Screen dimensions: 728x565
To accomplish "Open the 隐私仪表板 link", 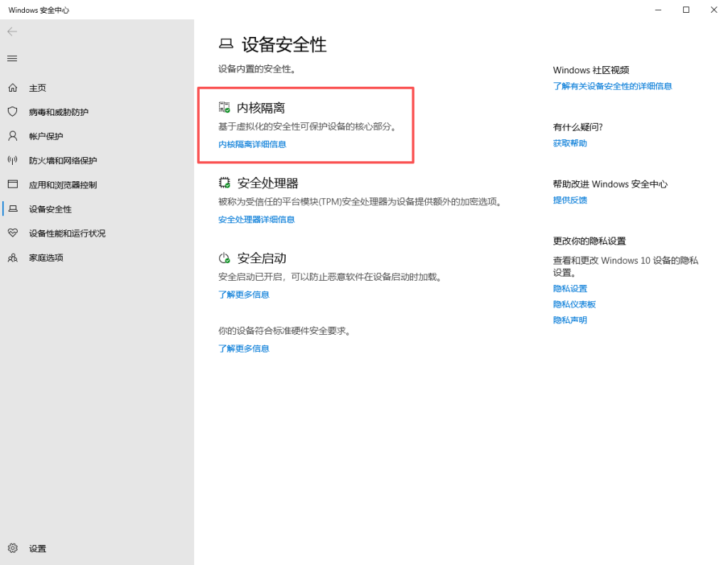I will tap(574, 304).
